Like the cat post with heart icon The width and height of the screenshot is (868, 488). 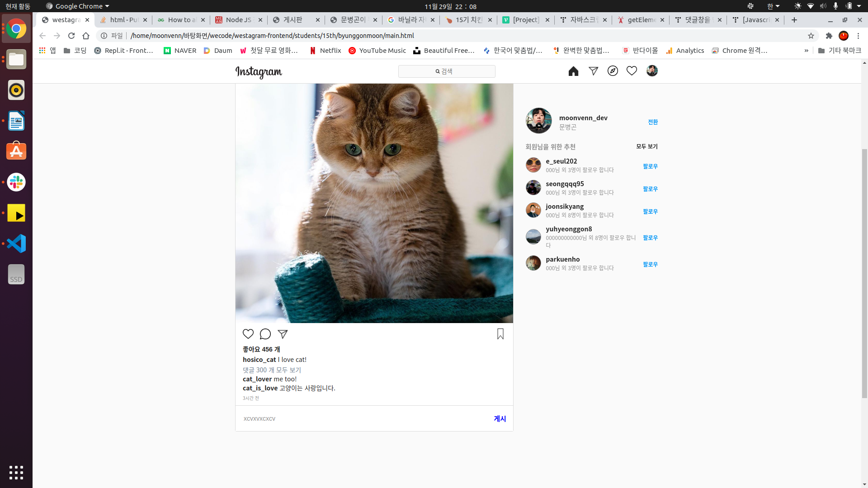[248, 334]
